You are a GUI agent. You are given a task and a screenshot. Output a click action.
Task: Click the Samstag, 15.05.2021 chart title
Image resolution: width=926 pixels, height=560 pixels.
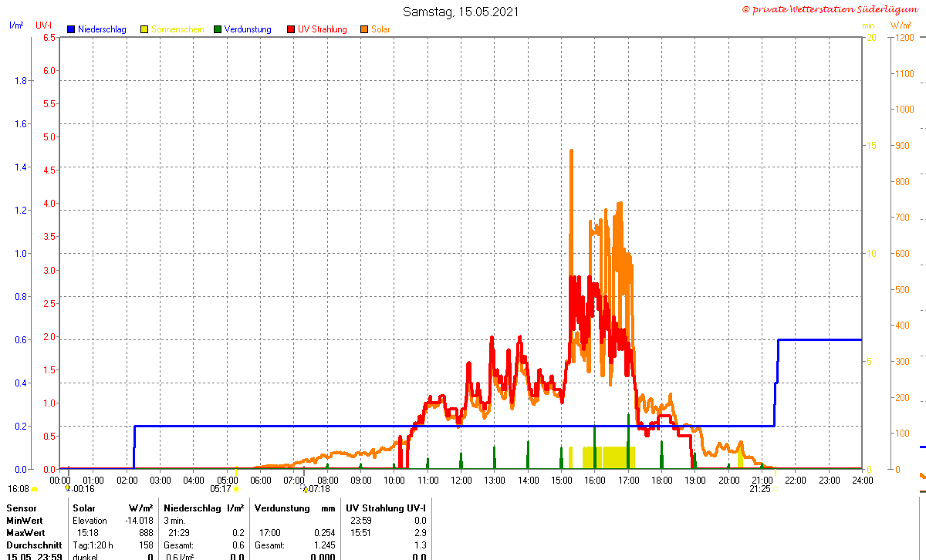(461, 12)
